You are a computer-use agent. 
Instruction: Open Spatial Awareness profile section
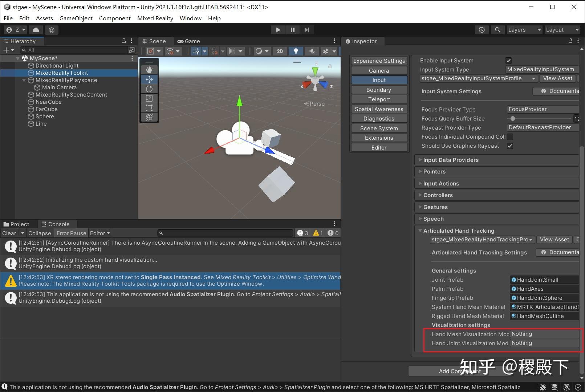click(x=379, y=109)
